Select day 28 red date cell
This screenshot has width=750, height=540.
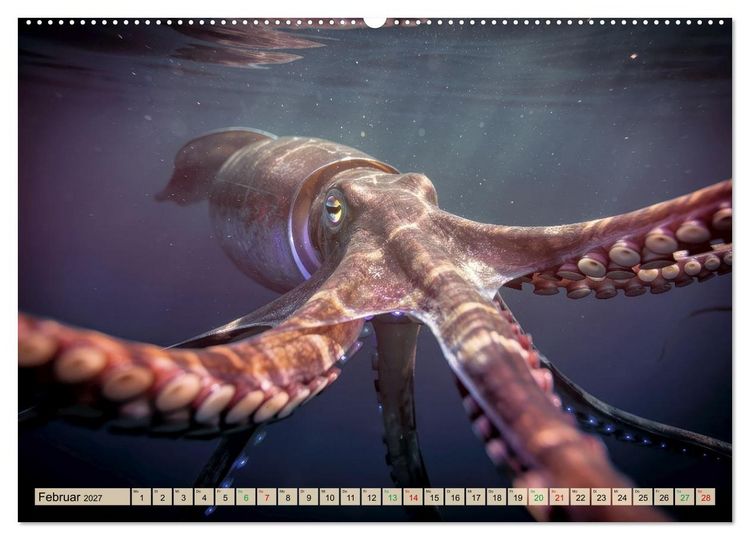[706, 496]
